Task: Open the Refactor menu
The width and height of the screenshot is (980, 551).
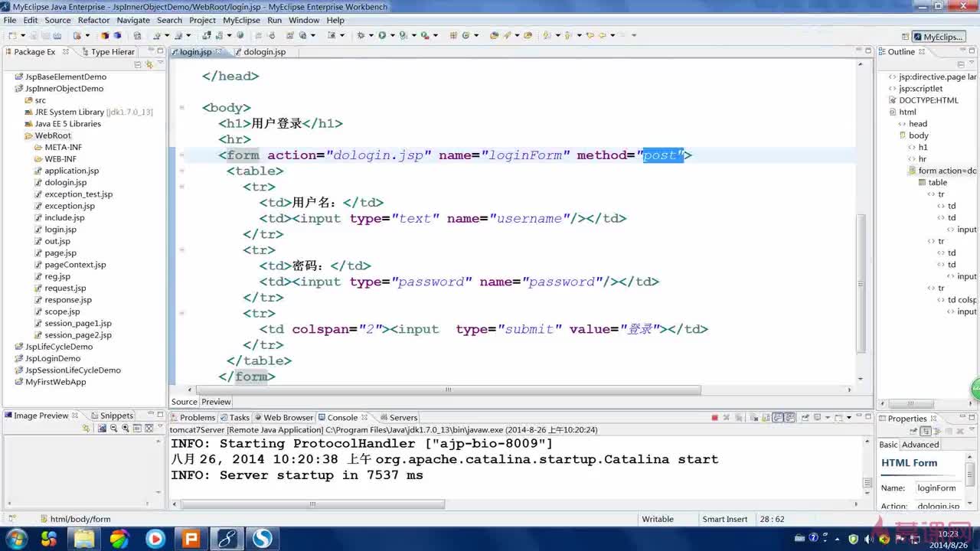Action: pos(93,20)
